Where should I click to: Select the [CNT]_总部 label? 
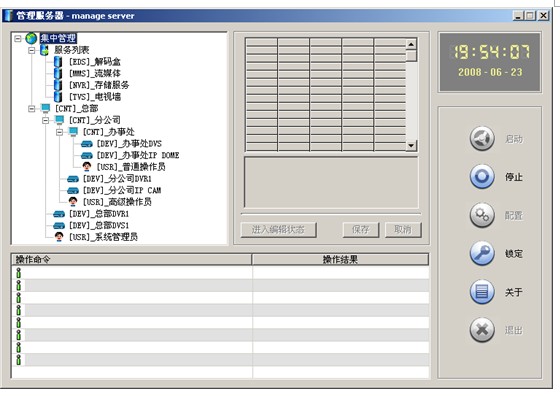coord(76,108)
